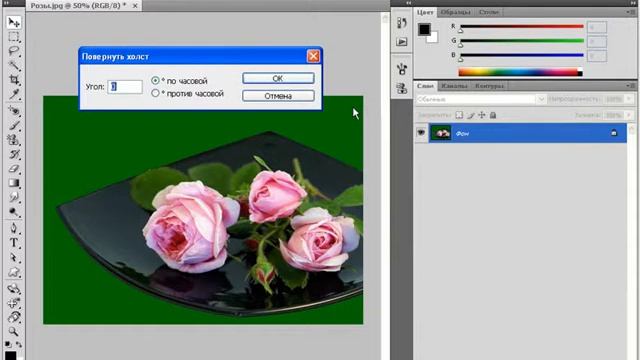Select the Type tool
640x360 pixels.
[13, 243]
